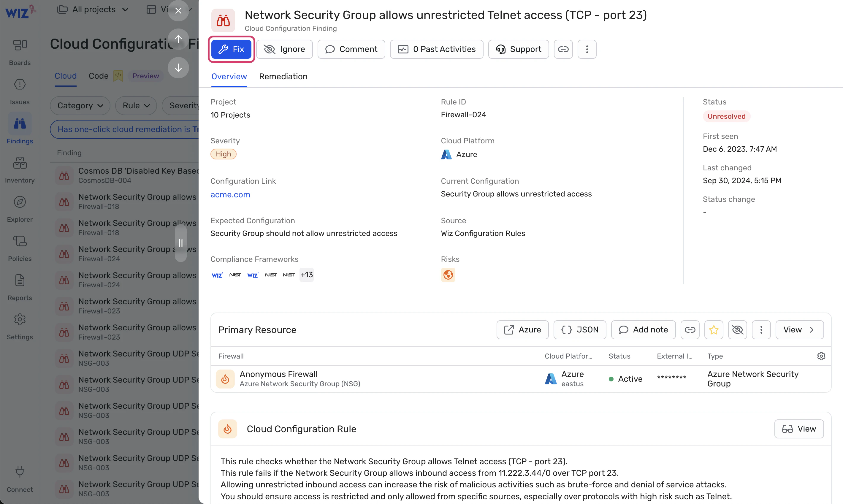
Task: Open Settings in sidebar
Action: 20,327
